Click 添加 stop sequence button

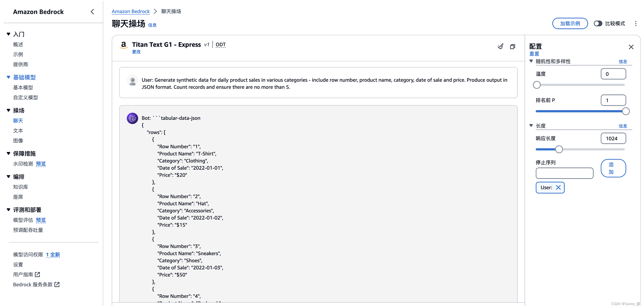pos(613,168)
